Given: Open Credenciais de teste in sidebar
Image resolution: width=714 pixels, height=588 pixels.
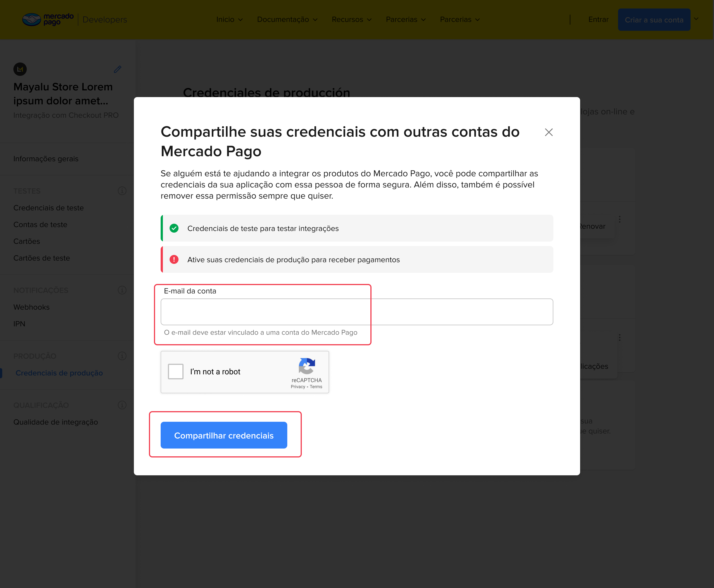Looking at the screenshot, I should tap(49, 208).
